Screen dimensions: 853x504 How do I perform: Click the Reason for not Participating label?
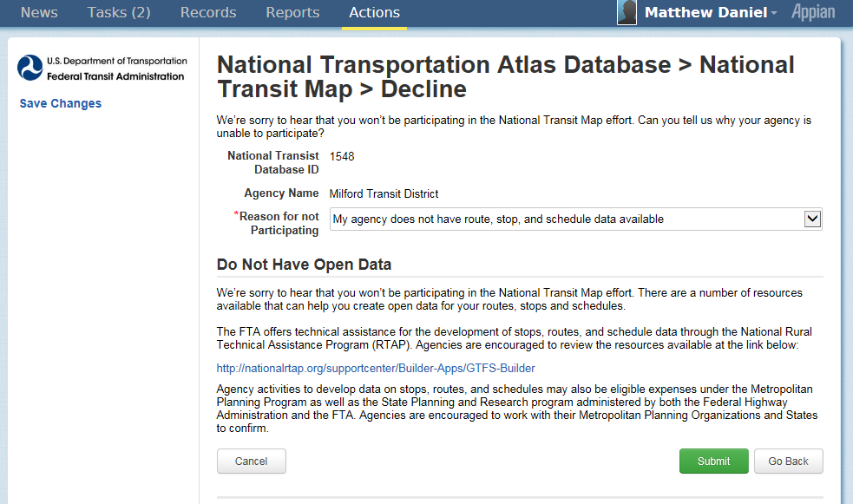[279, 223]
